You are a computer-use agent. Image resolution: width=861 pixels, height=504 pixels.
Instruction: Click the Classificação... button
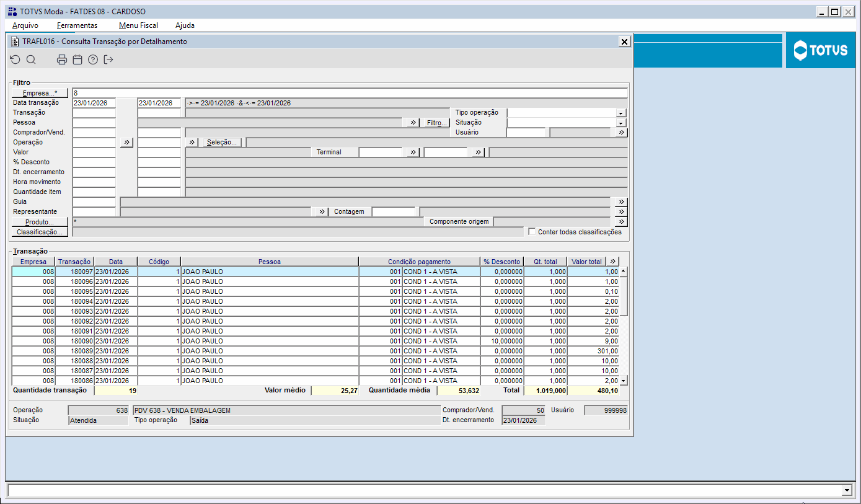tap(40, 232)
